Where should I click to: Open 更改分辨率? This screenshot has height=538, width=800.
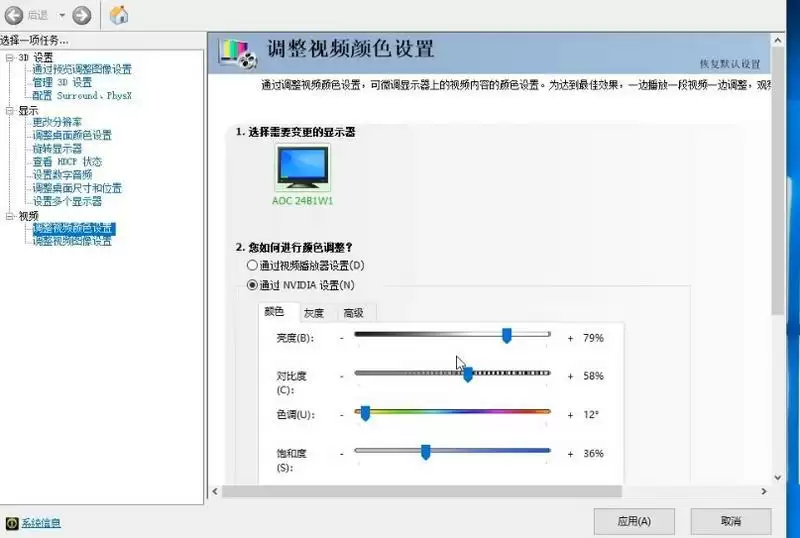(57, 122)
